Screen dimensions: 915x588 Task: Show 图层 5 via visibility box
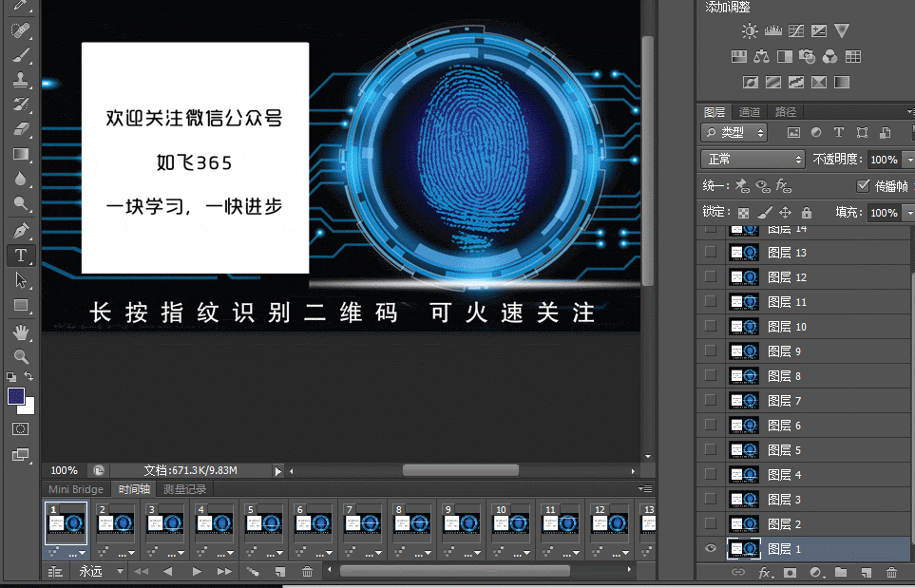[x=710, y=449]
